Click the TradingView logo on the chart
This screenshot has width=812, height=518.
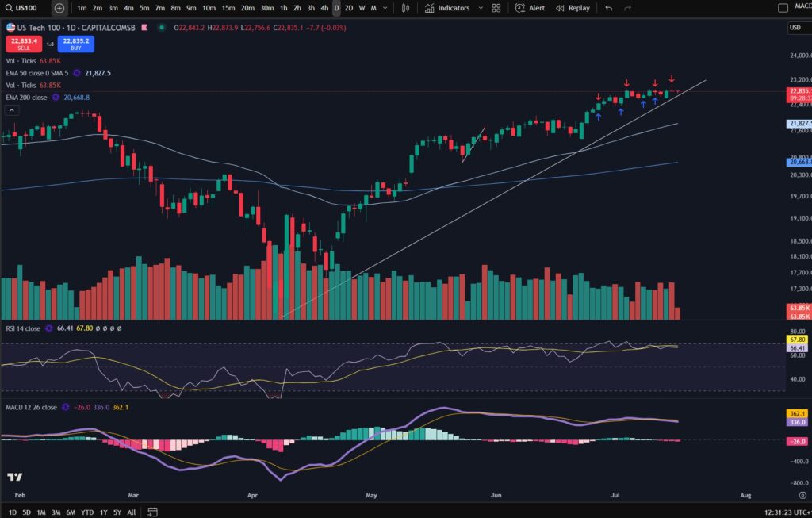pos(14,477)
